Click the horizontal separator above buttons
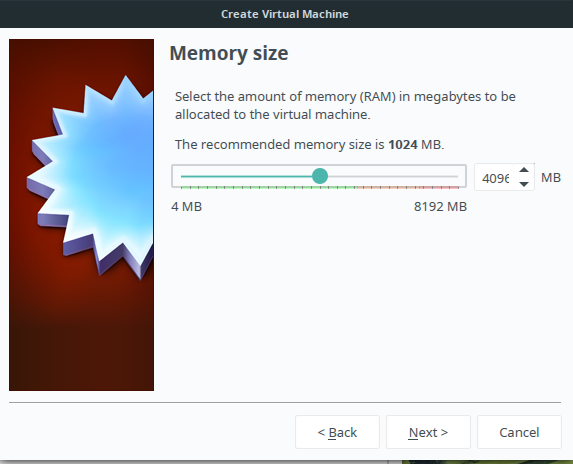Screen dimensions: 573x464 (285, 403)
